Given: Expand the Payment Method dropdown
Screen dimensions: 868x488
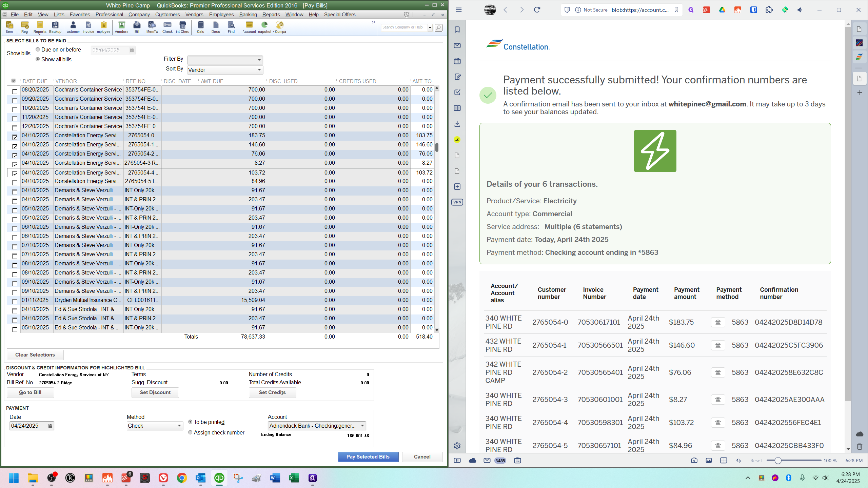Looking at the screenshot, I should [x=179, y=426].
